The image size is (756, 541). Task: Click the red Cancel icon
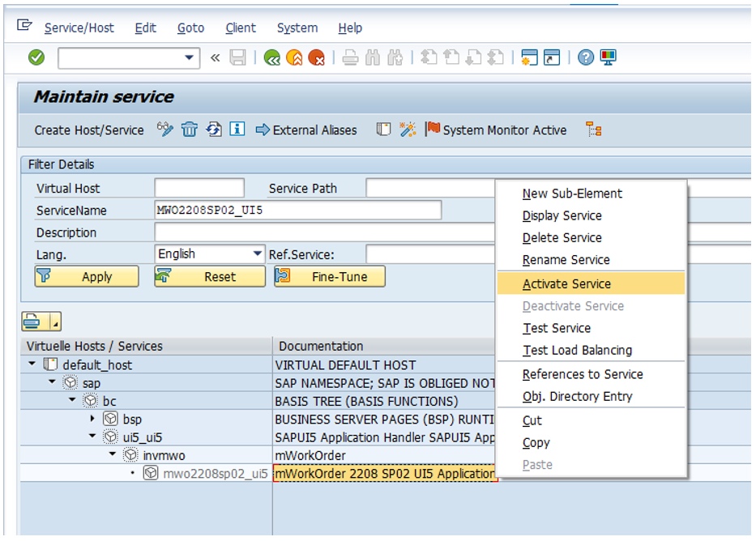[x=317, y=58]
